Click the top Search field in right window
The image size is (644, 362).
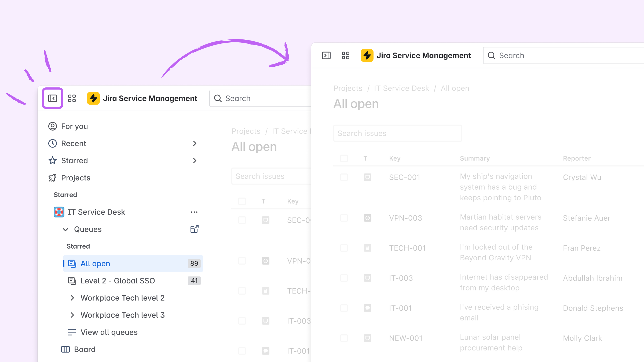pos(563,56)
